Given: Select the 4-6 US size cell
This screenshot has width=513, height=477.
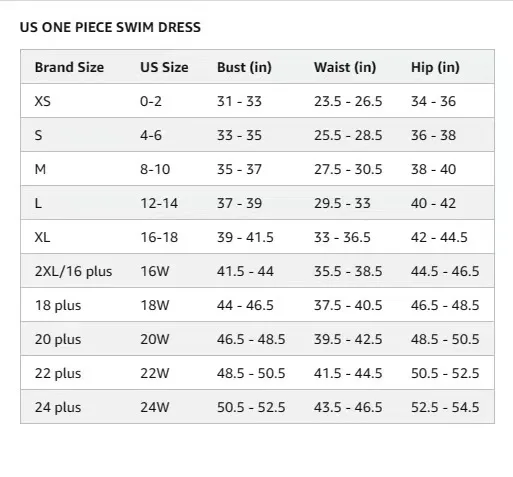Looking at the screenshot, I should coord(151,135).
